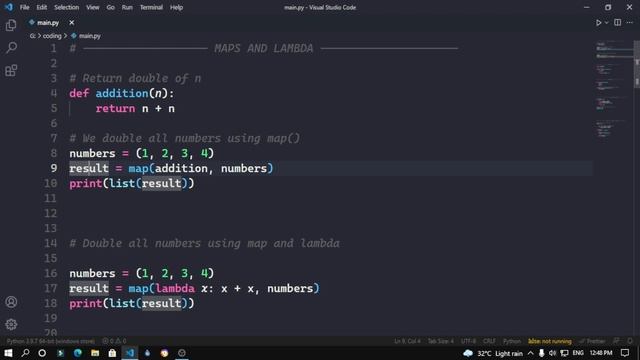The width and height of the screenshot is (640, 360).
Task: Open the notifications bell in status bar
Action: pyautogui.click(x=630, y=341)
